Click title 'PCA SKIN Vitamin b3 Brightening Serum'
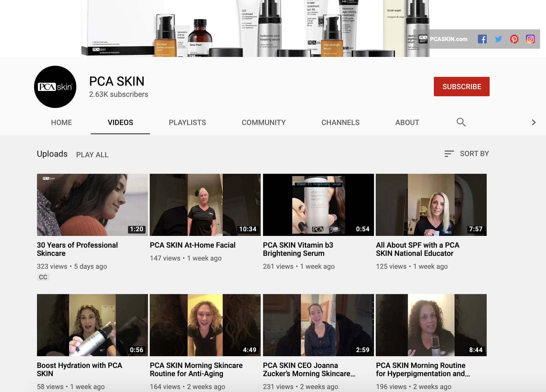Viewport: 546px width, 392px height. click(298, 249)
